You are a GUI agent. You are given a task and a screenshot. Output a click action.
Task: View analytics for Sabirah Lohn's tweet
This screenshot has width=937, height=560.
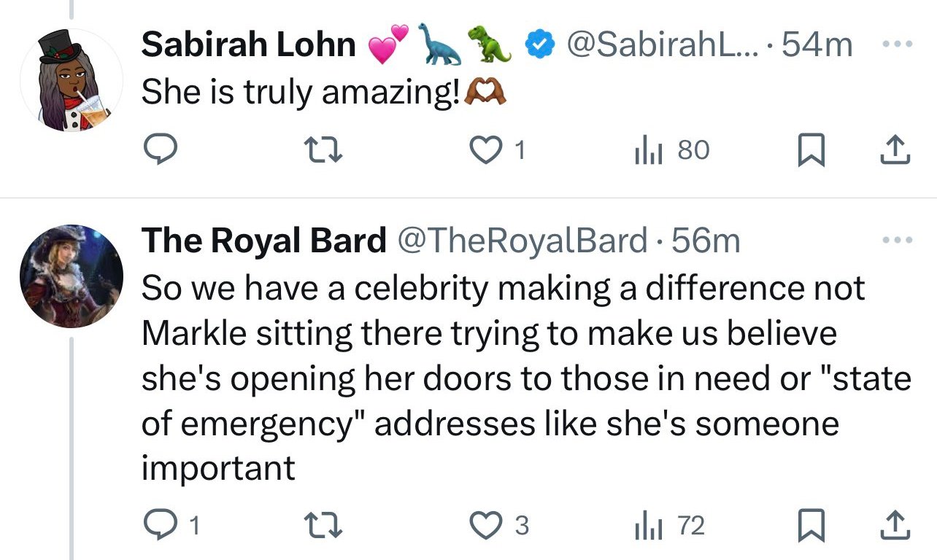pos(647,150)
